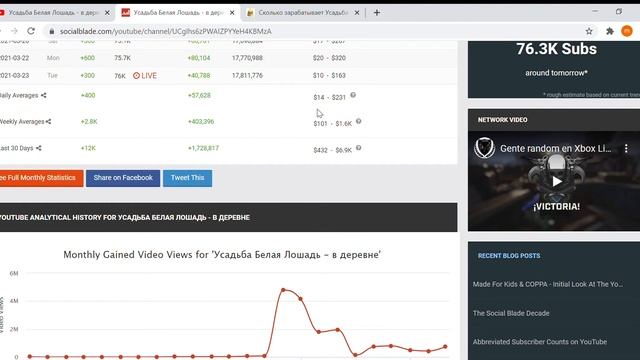Click the +403,396 weekly average views
This screenshot has height=360, width=640.
(201, 122)
